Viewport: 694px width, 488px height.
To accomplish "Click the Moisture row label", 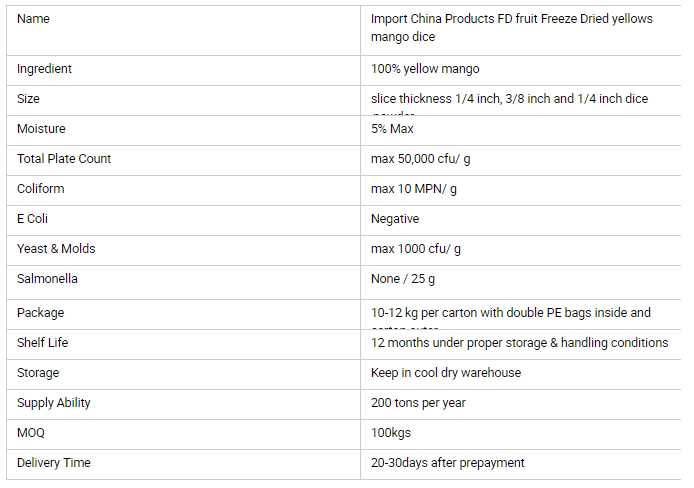I will point(41,129).
